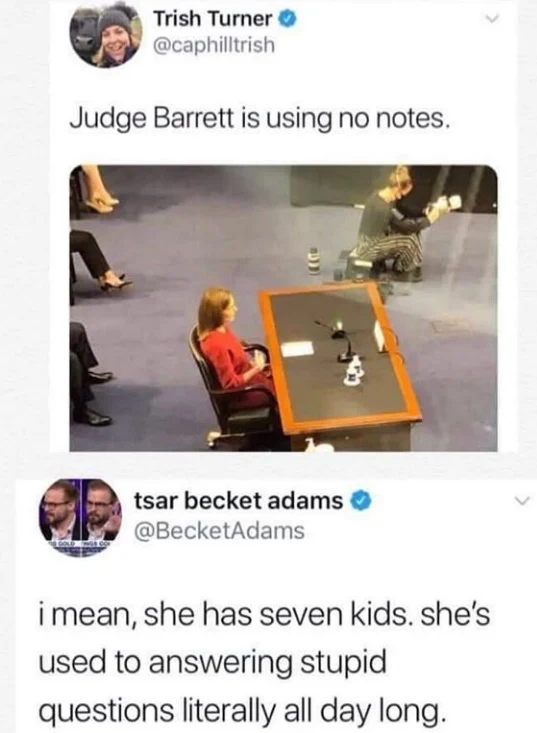Click the white paper on the desk
537x733 pixels.
click(x=297, y=349)
